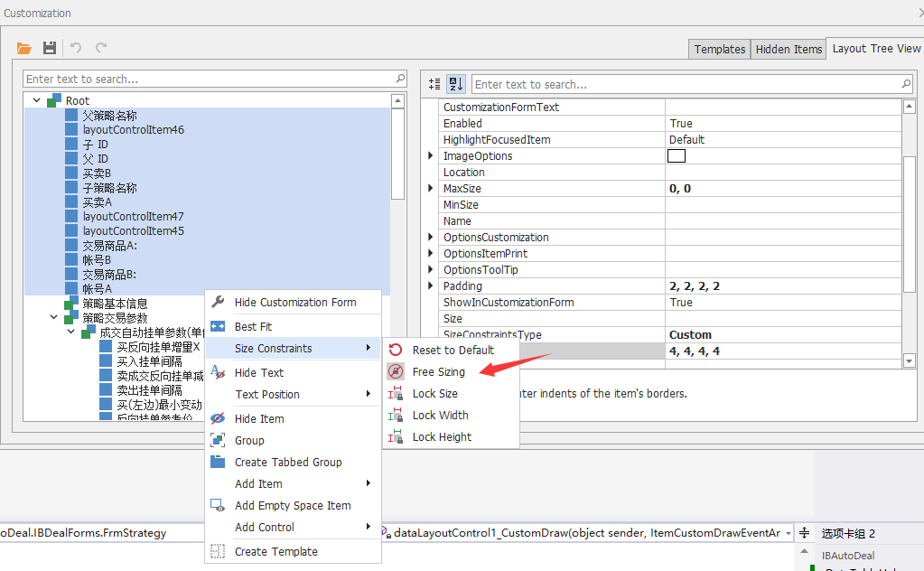Viewport: 924px width, 571px height.
Task: Undo the last customization change
Action: (x=76, y=48)
